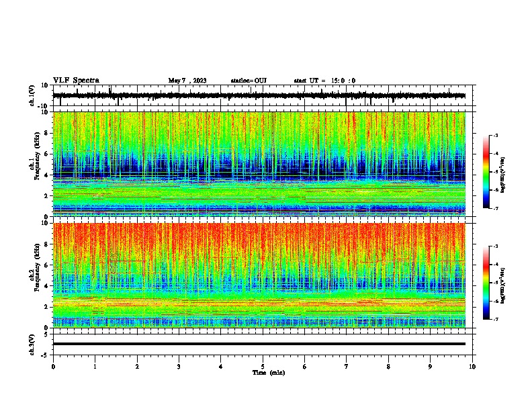
Task: Click the "-7" label on ch.2 color bar
Action: click(495, 320)
